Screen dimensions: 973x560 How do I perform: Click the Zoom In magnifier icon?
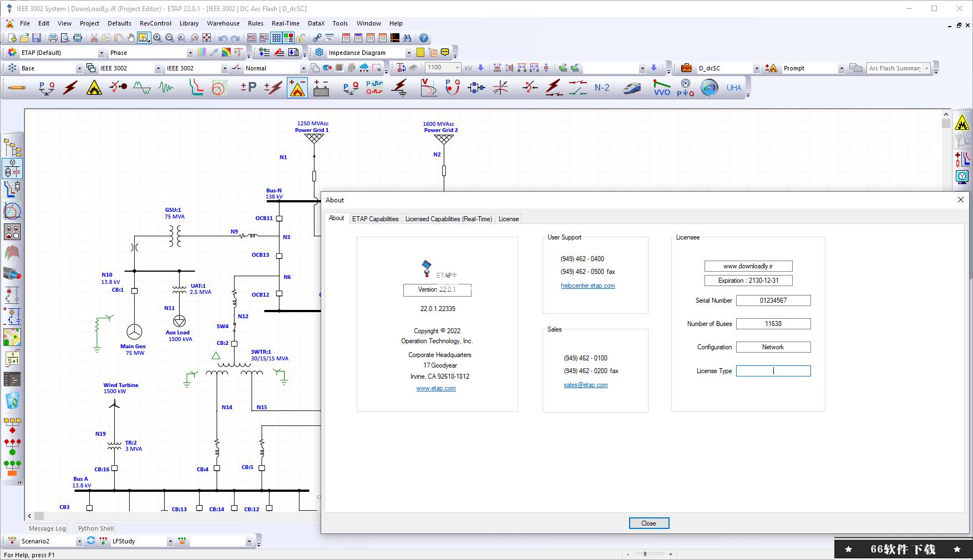pyautogui.click(x=158, y=38)
